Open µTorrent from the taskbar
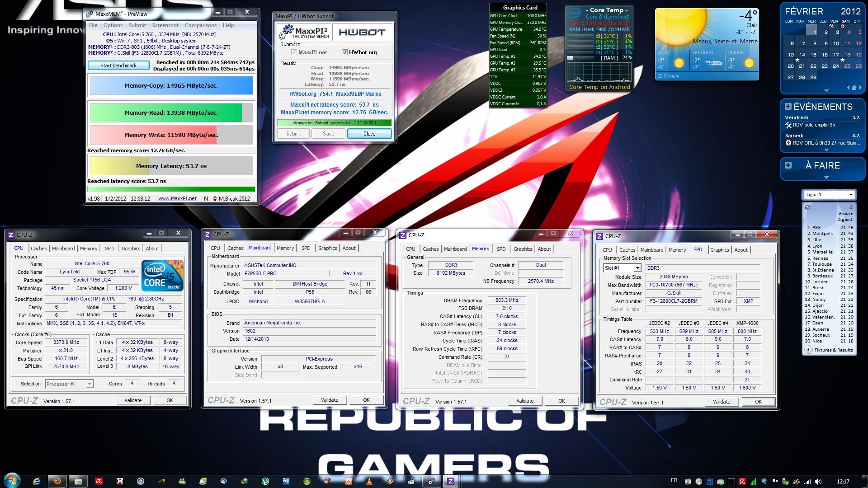The width and height of the screenshot is (868, 488). pyautogui.click(x=265, y=481)
